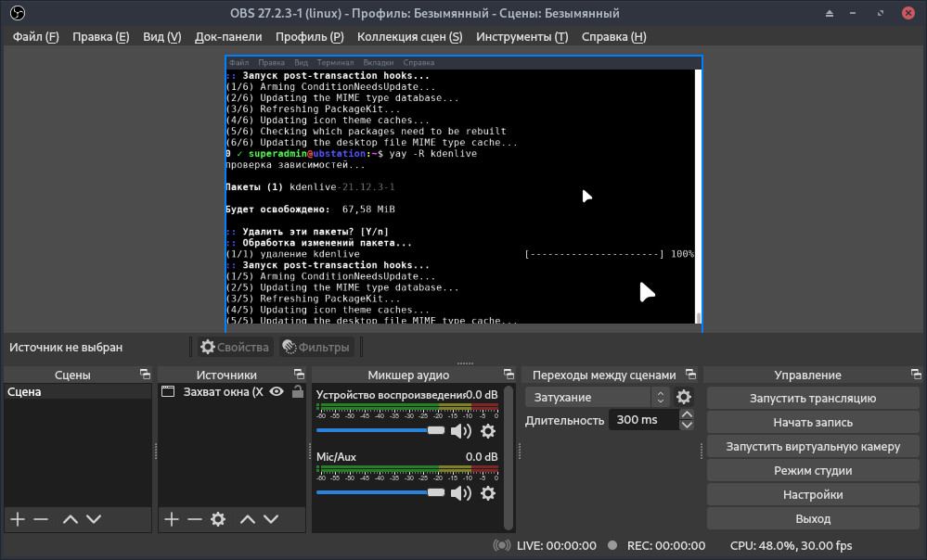Viewport: 927px width, 560px height.
Task: Toggle lock on Захват окна source
Action: tap(297, 391)
